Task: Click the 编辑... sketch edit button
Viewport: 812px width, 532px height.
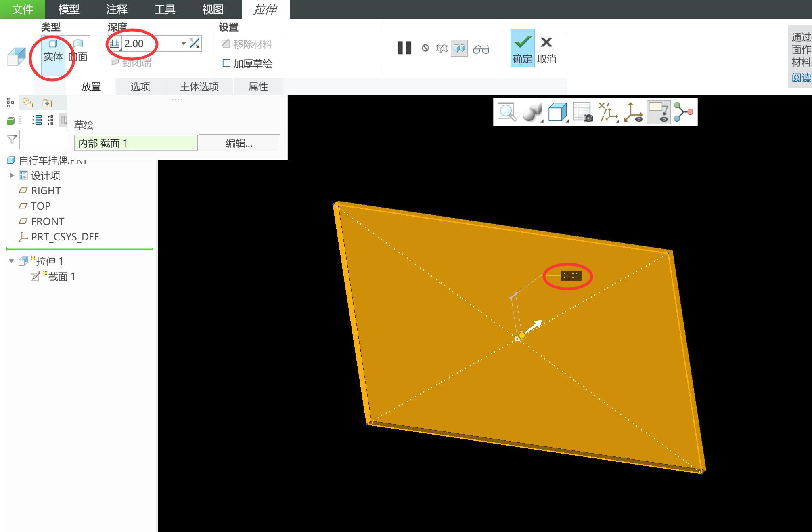Action: [x=239, y=143]
